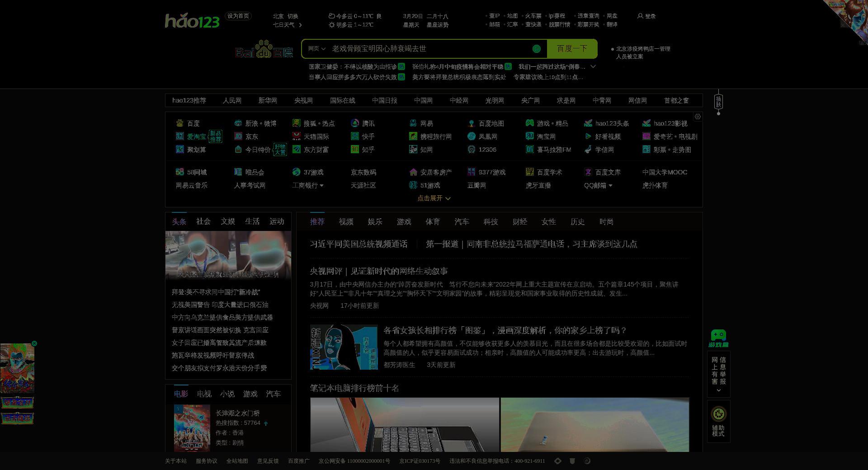
Task: Open the 安居客房产 house icon link
Action: click(x=413, y=172)
